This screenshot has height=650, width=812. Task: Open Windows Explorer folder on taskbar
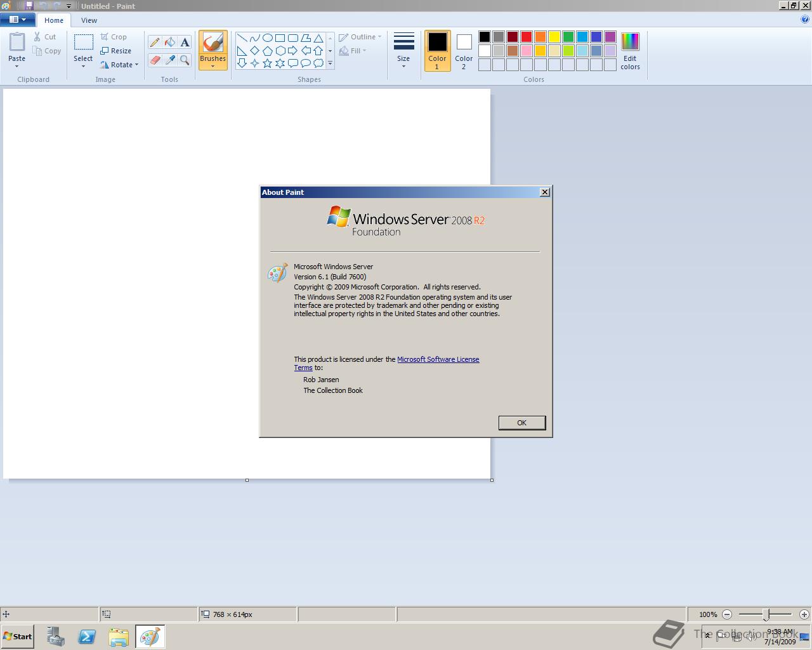pos(119,637)
